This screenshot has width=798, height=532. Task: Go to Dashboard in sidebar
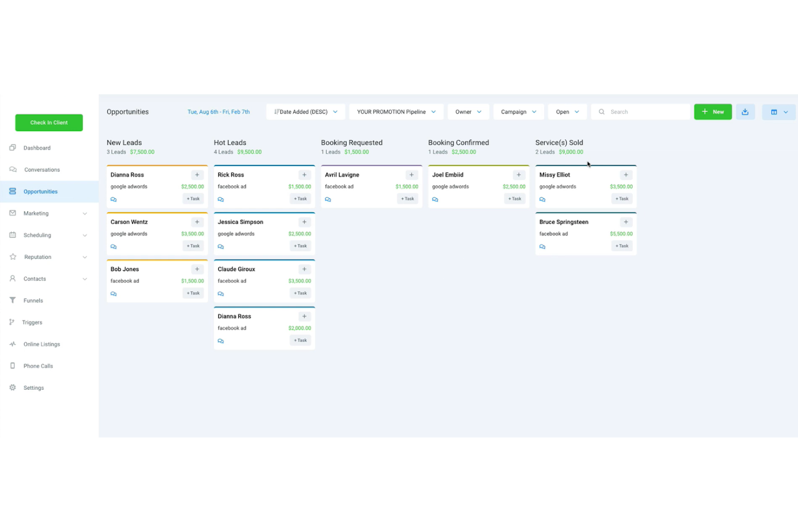point(37,148)
